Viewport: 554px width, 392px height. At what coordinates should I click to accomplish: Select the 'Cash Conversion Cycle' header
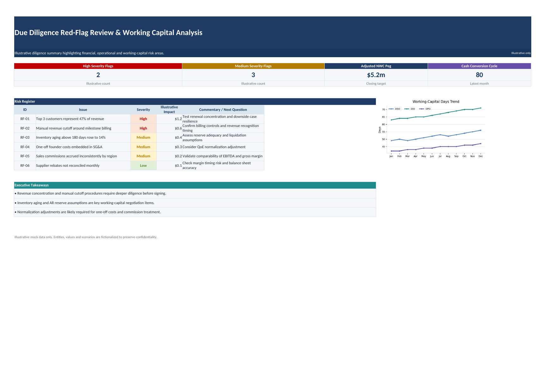point(479,66)
